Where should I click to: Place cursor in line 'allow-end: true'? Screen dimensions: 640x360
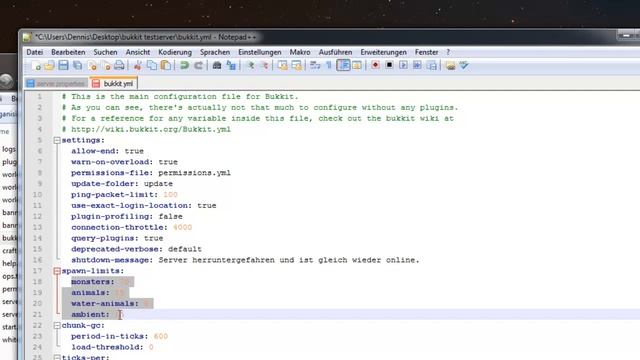(107, 151)
